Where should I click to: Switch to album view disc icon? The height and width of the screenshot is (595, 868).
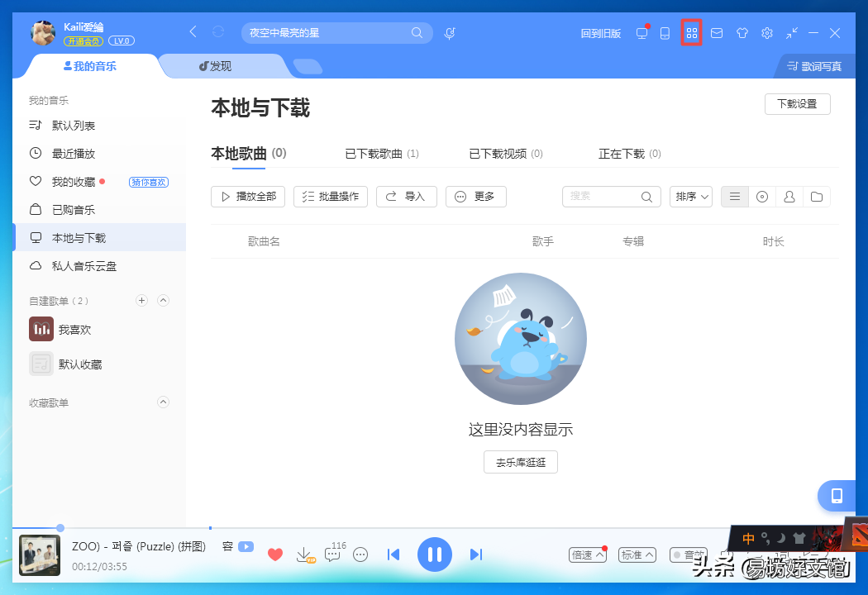pyautogui.click(x=761, y=197)
